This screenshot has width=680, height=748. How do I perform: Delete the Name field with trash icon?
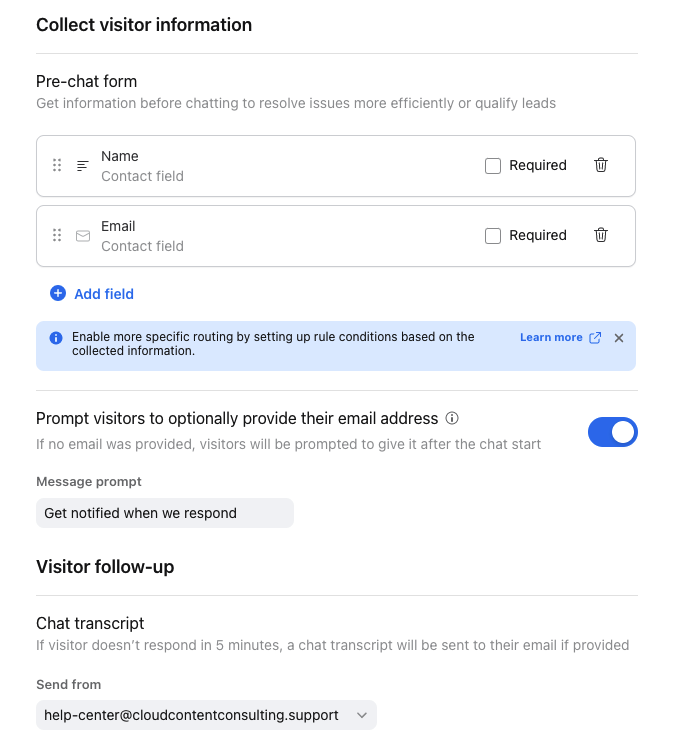(x=601, y=165)
